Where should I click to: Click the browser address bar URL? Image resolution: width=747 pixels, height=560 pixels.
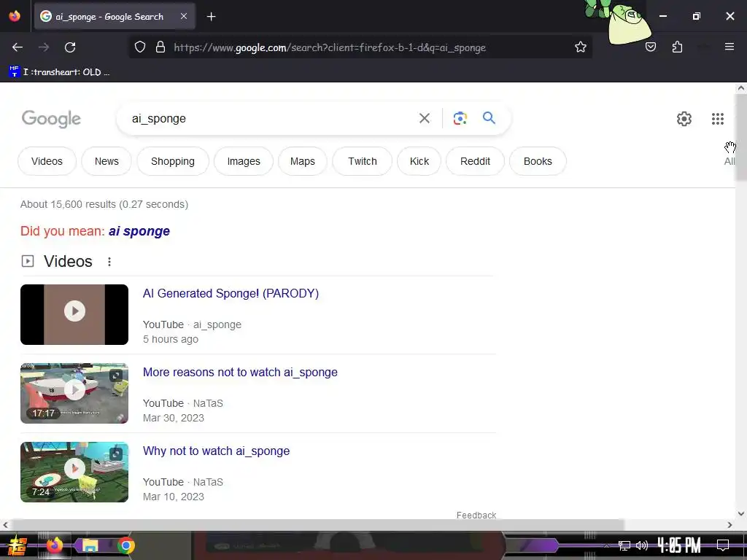pos(330,47)
